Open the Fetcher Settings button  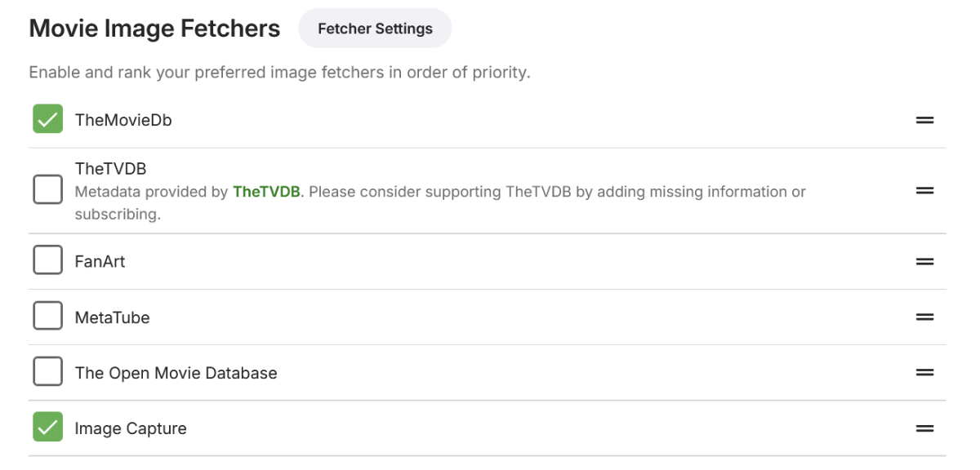[375, 29]
